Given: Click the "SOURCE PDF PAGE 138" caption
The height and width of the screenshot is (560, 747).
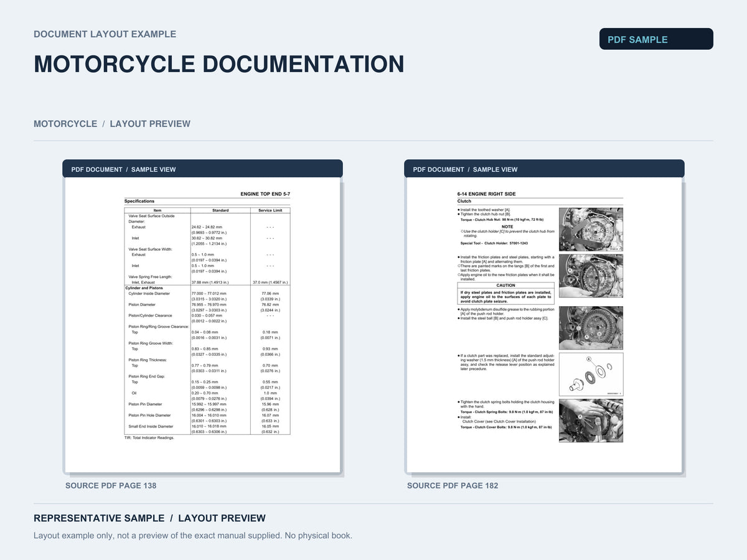Looking at the screenshot, I should click(111, 485).
